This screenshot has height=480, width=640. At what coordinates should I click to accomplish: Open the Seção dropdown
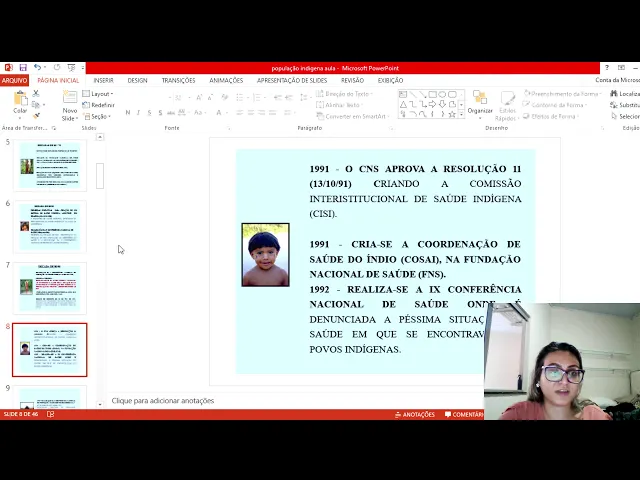(97, 116)
